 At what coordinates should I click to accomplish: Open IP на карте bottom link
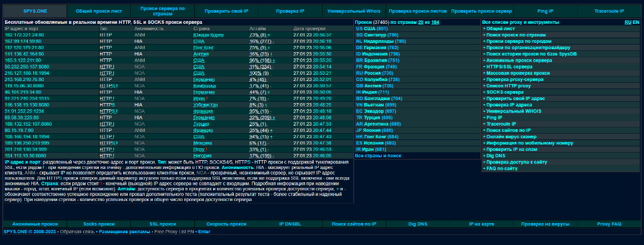(x=481, y=224)
